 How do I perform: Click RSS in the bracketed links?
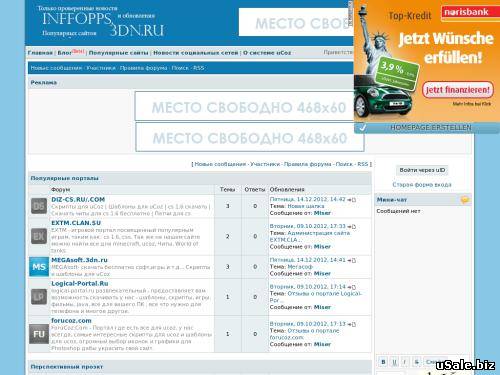click(x=363, y=164)
